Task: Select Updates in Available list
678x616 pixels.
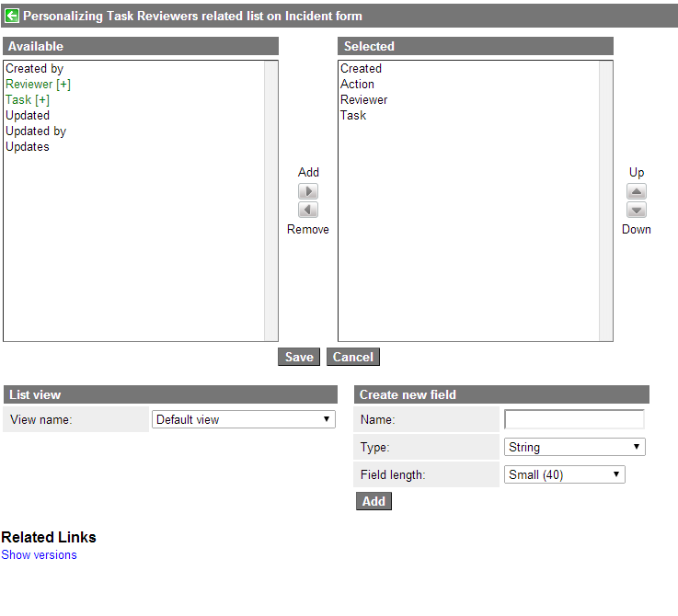Action: tap(134, 146)
